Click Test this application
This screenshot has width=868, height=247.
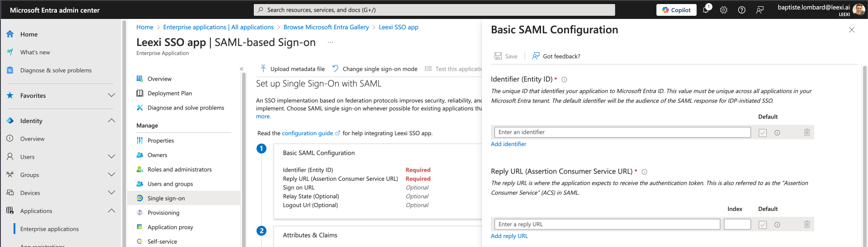[454, 69]
